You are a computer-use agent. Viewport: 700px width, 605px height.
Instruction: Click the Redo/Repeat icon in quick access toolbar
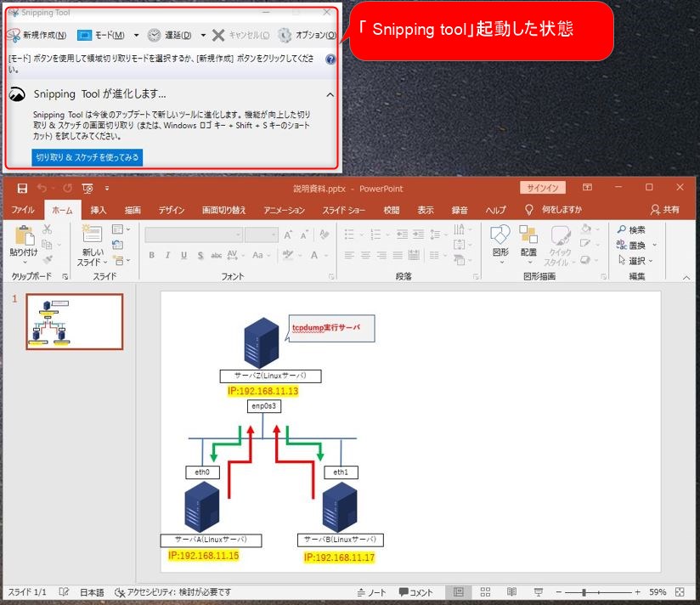tap(67, 189)
